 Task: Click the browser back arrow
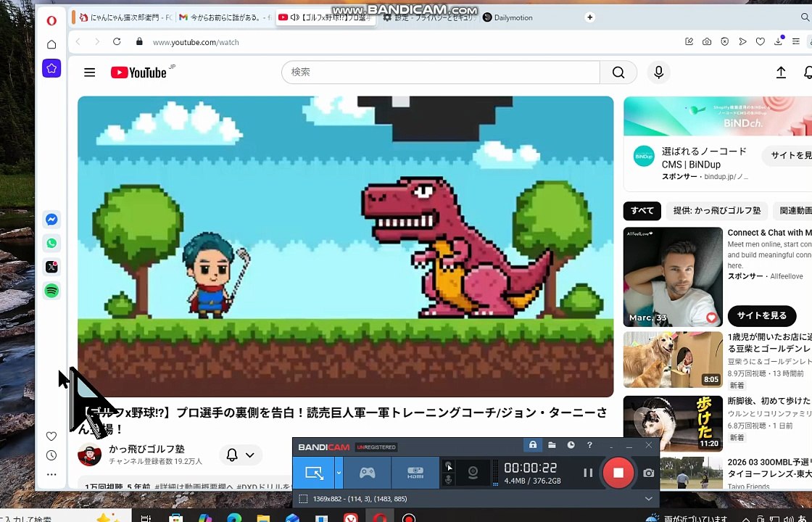click(x=78, y=41)
